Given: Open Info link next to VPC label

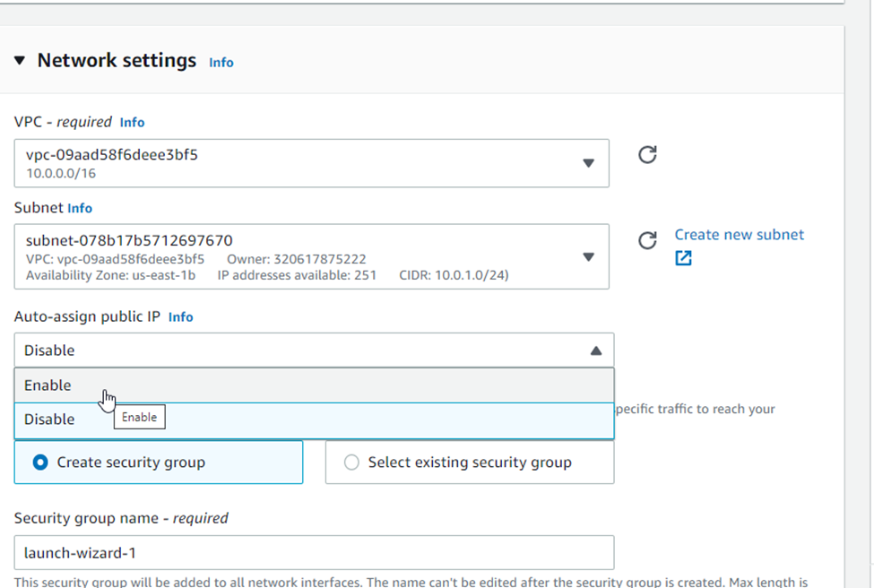Looking at the screenshot, I should coord(132,123).
